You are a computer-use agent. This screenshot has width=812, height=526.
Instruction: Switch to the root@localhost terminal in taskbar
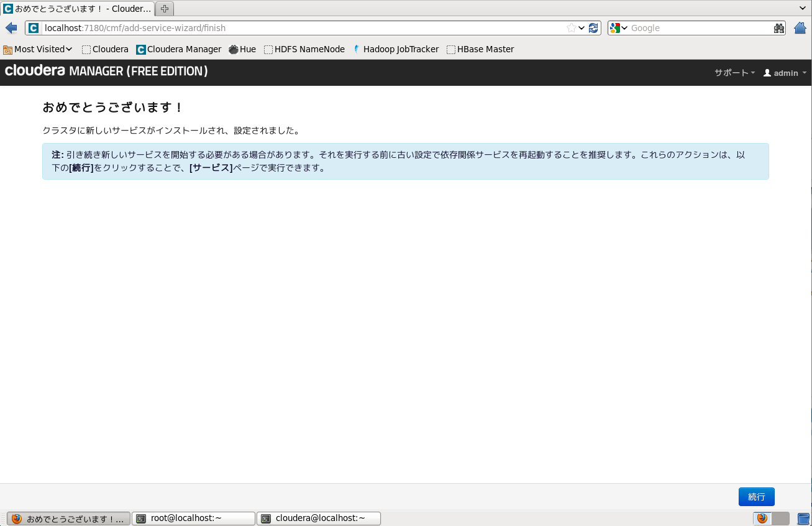click(x=194, y=519)
